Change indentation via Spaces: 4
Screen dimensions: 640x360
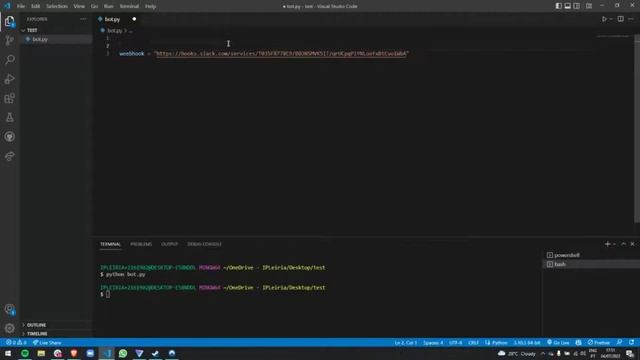click(x=433, y=342)
